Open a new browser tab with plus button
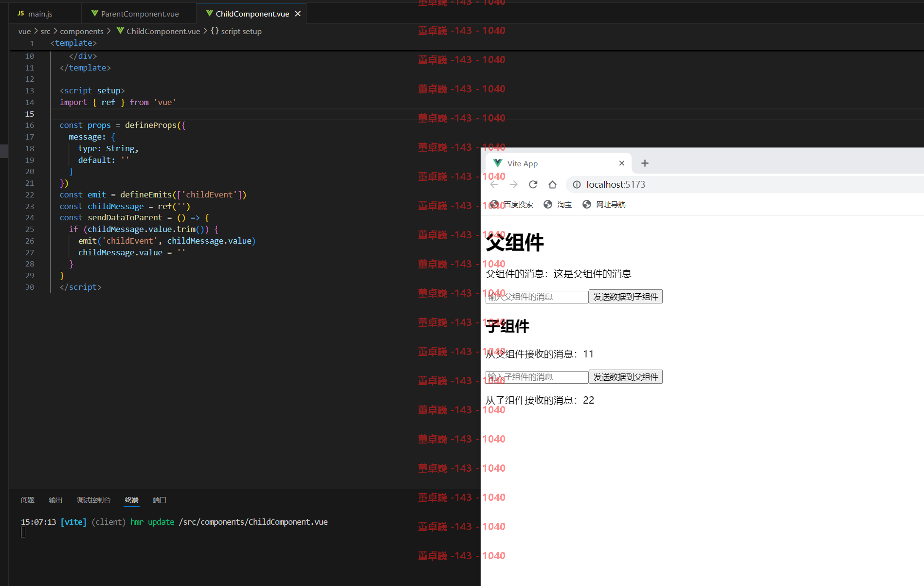The image size is (924, 586). 645,163
